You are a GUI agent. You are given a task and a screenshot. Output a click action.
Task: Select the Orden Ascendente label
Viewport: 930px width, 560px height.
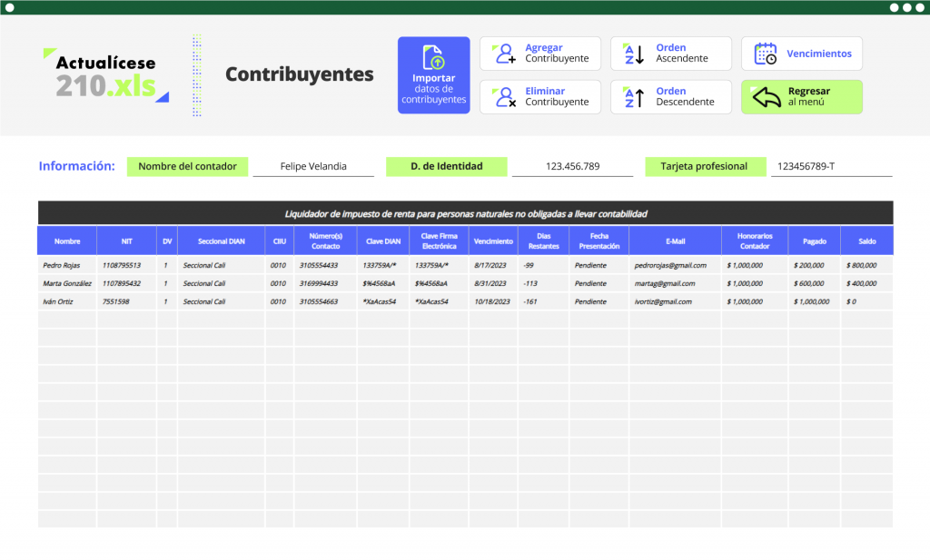[682, 53]
